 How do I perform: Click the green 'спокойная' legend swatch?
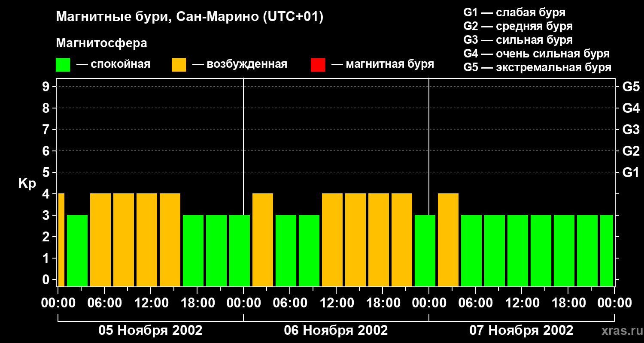(x=63, y=65)
